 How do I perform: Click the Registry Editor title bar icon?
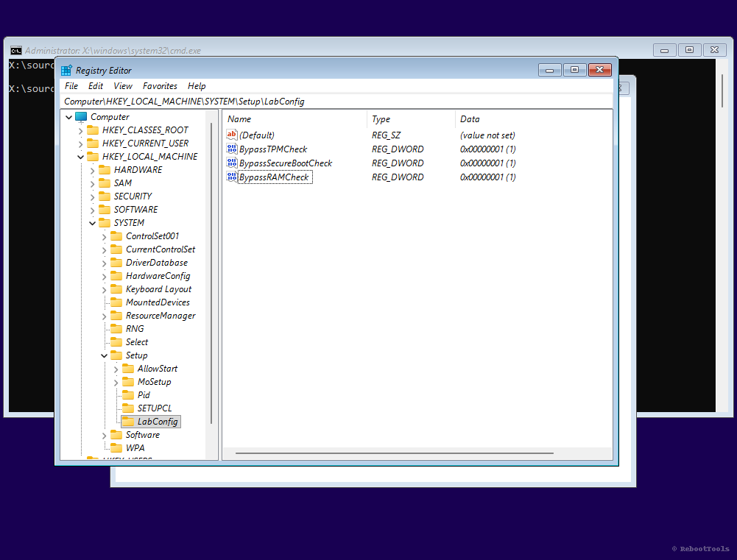point(66,69)
